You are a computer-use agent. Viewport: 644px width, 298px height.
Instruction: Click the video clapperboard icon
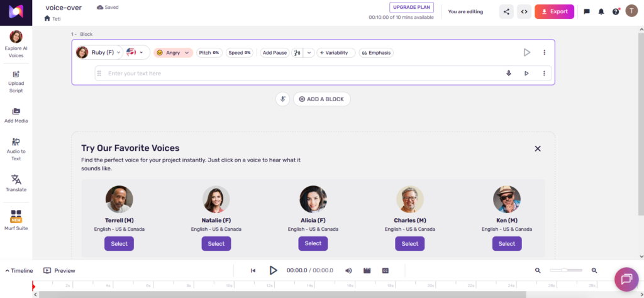point(367,270)
